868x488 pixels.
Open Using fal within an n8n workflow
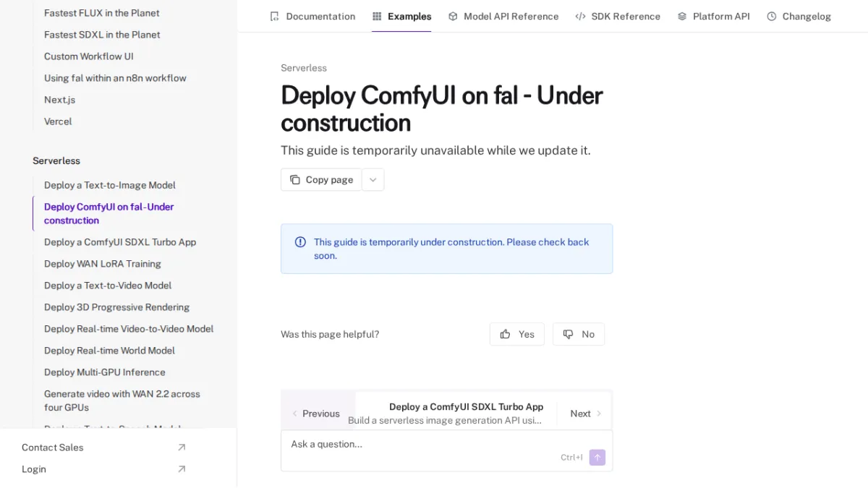(x=115, y=78)
